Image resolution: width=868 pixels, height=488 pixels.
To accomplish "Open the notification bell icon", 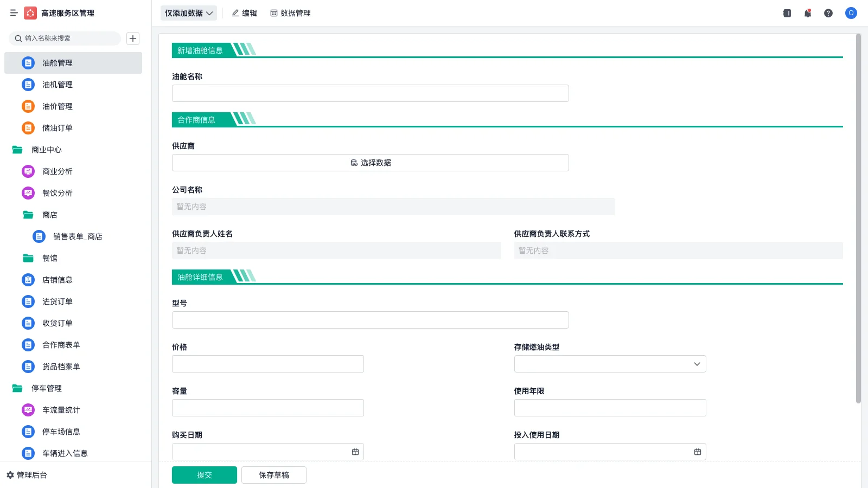I will click(x=808, y=13).
